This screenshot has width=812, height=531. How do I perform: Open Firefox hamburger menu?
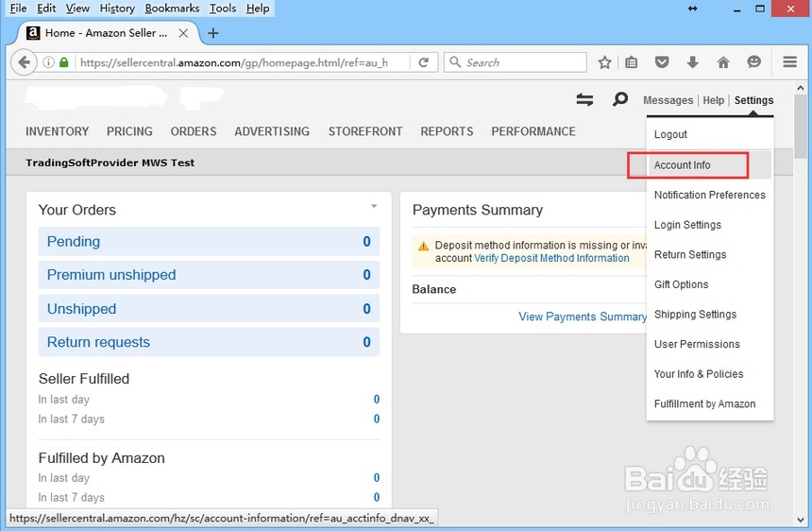pyautogui.click(x=790, y=62)
